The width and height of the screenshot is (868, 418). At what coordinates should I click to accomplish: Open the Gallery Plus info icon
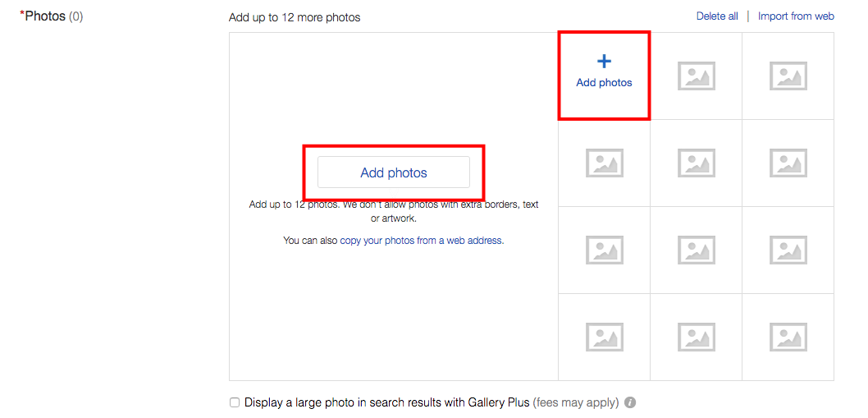click(x=630, y=403)
